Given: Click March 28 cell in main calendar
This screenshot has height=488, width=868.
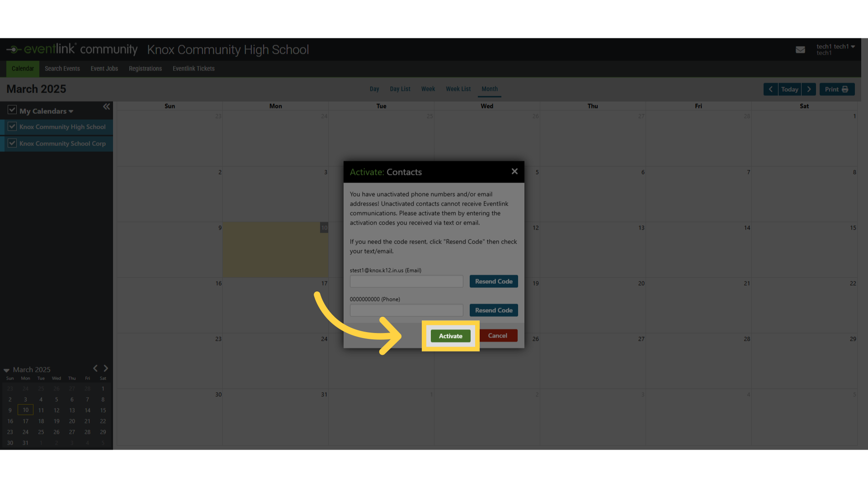Looking at the screenshot, I should tap(698, 361).
